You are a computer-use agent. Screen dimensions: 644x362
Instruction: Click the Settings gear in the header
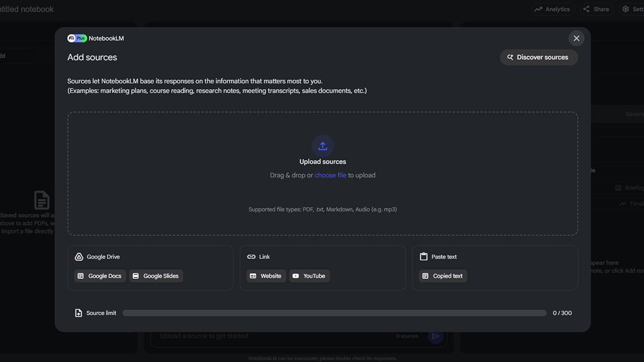pos(626,9)
